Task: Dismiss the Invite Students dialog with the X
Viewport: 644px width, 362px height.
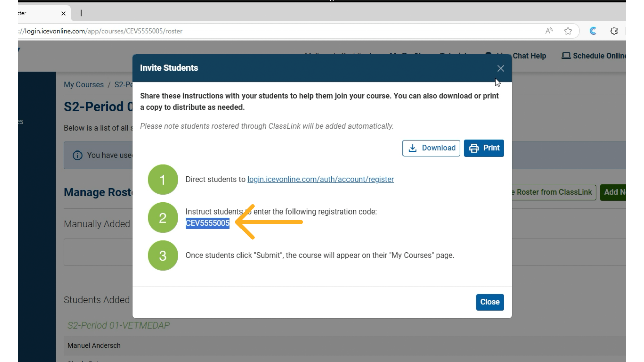Action: click(x=501, y=68)
